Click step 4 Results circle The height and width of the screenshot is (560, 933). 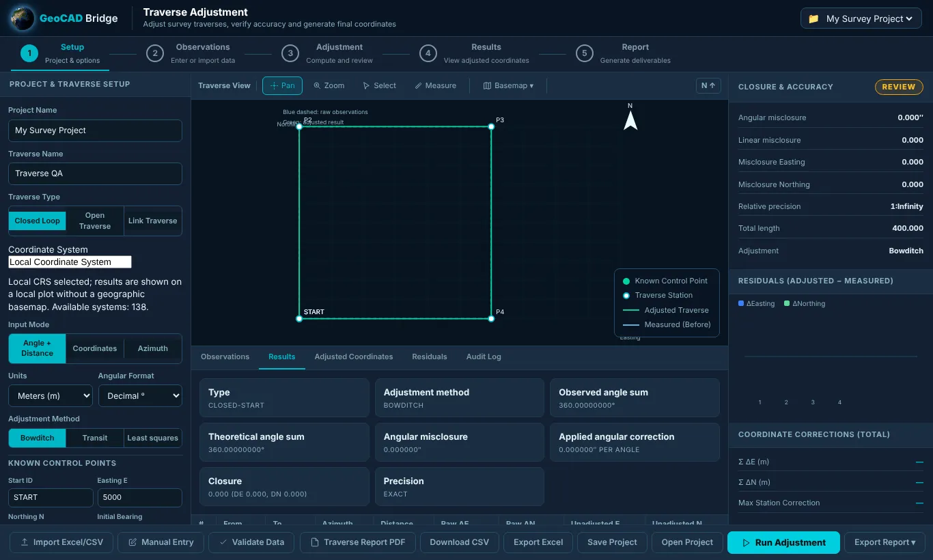428,53
